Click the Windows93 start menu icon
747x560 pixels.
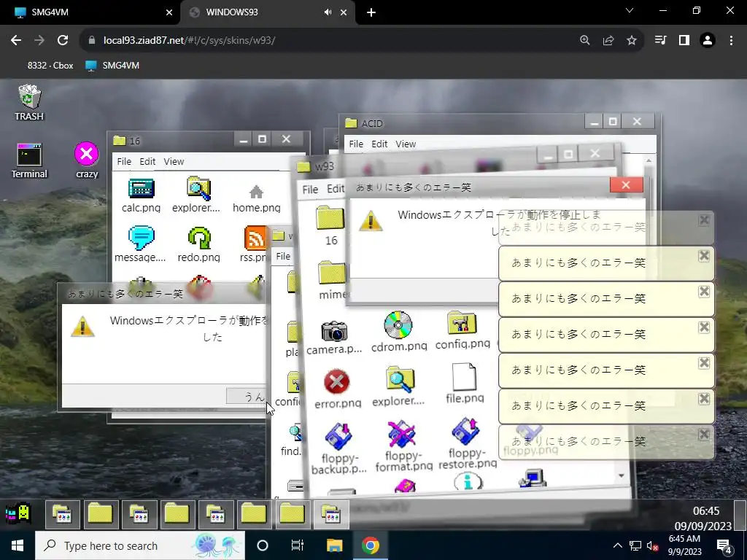point(18,514)
